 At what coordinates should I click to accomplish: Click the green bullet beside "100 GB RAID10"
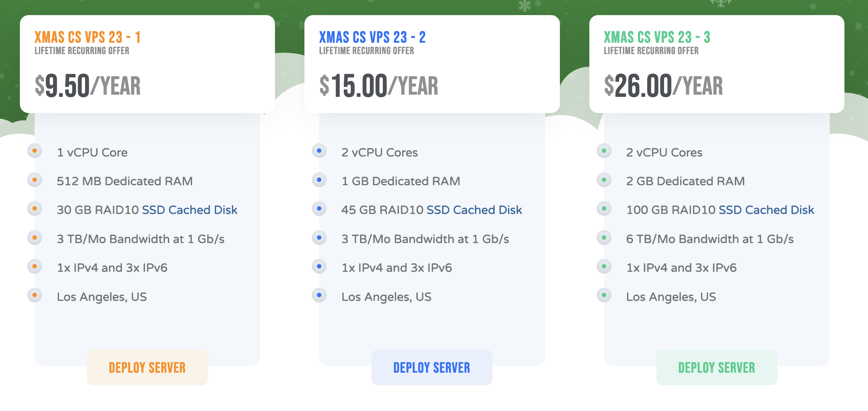[x=604, y=208]
